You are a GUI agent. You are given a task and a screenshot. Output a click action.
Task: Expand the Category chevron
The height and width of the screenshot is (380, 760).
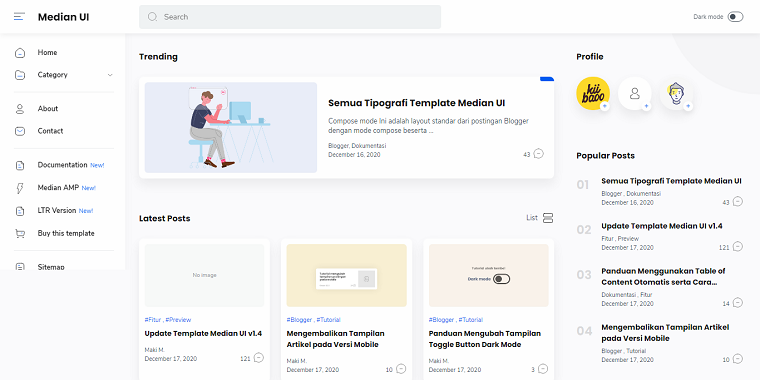[110, 75]
